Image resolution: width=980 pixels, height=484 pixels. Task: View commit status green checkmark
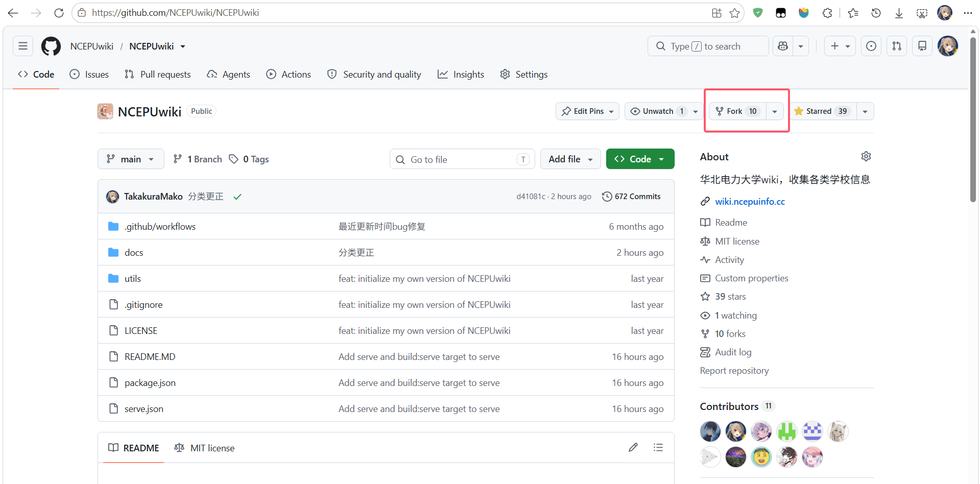coord(237,197)
